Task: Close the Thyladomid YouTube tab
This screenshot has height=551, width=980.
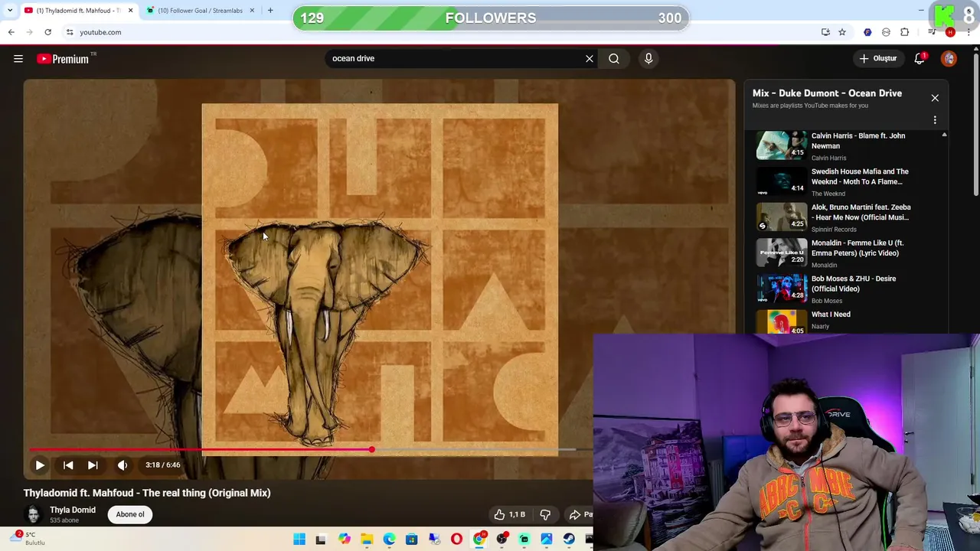Action: (130, 11)
